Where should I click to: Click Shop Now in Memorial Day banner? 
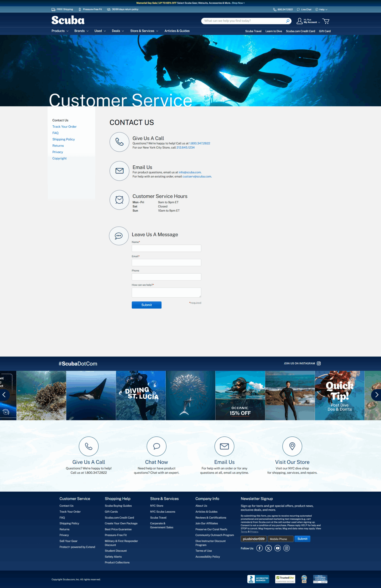tap(238, 3)
